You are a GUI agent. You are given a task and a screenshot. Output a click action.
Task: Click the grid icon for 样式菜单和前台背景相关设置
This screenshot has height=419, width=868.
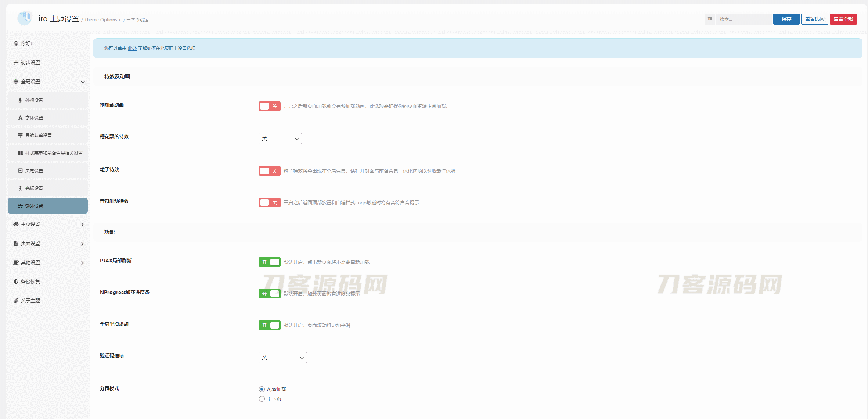pos(20,153)
